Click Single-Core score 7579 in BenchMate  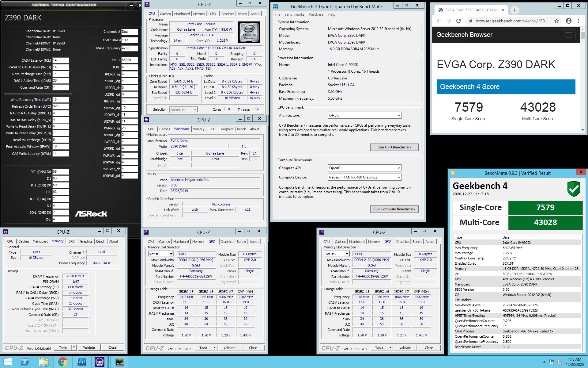[x=545, y=207]
